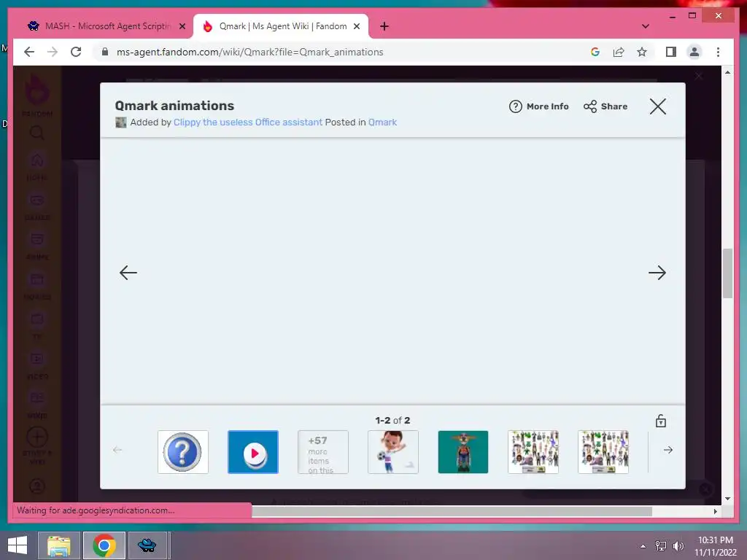Close the Qmark Fandom browser tab
747x560 pixels.
coord(356,27)
